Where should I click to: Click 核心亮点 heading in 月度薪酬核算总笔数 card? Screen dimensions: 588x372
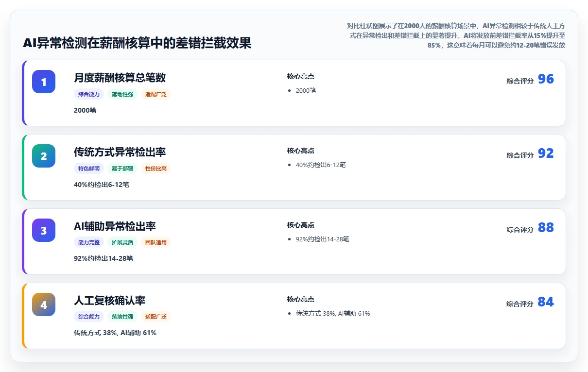pos(301,76)
